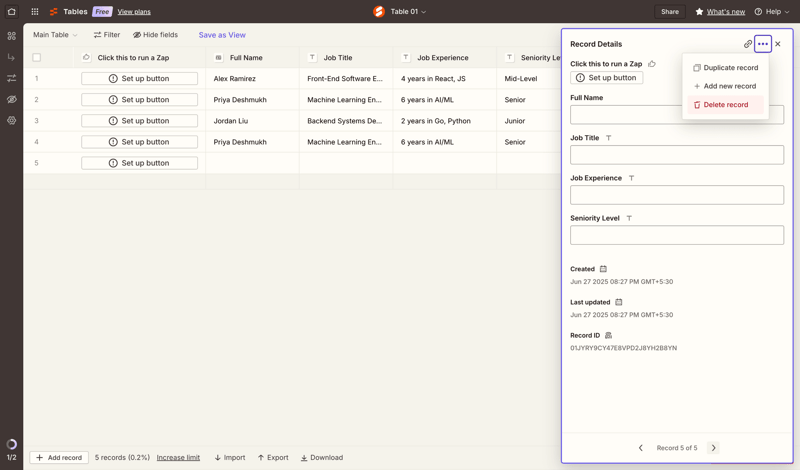Open the Zapier home icon

(11, 11)
